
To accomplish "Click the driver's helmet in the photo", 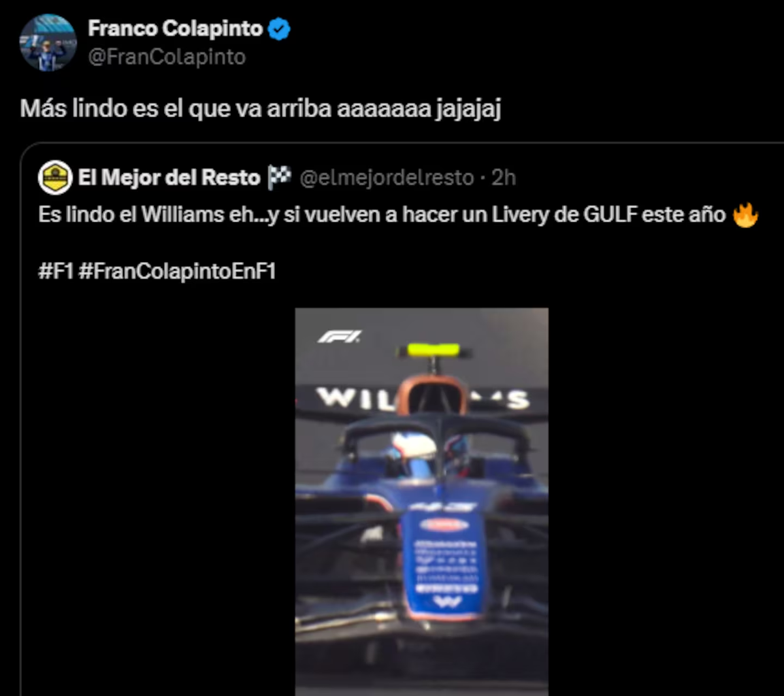I will (x=413, y=451).
